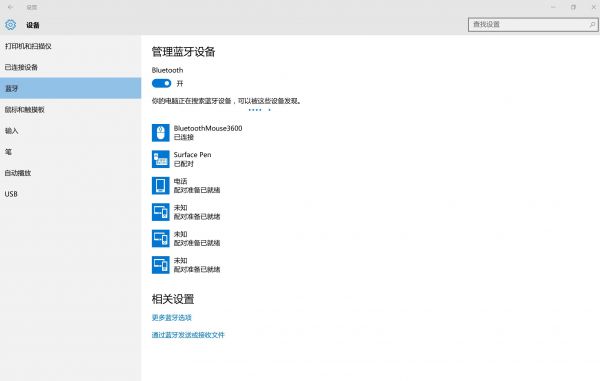600x381 pixels.
Task: Open 更多蓝牙选项 link
Action: click(x=171, y=318)
